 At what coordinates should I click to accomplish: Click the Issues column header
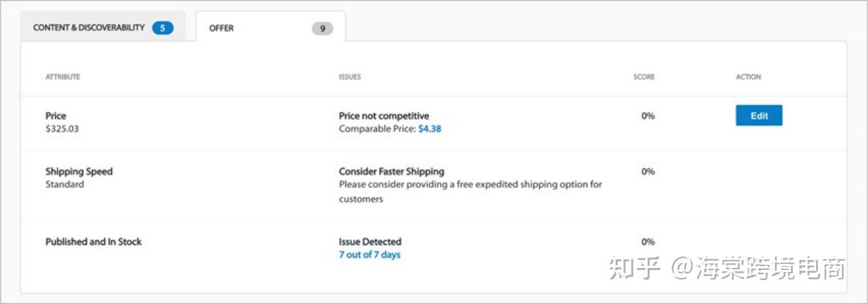(x=350, y=77)
